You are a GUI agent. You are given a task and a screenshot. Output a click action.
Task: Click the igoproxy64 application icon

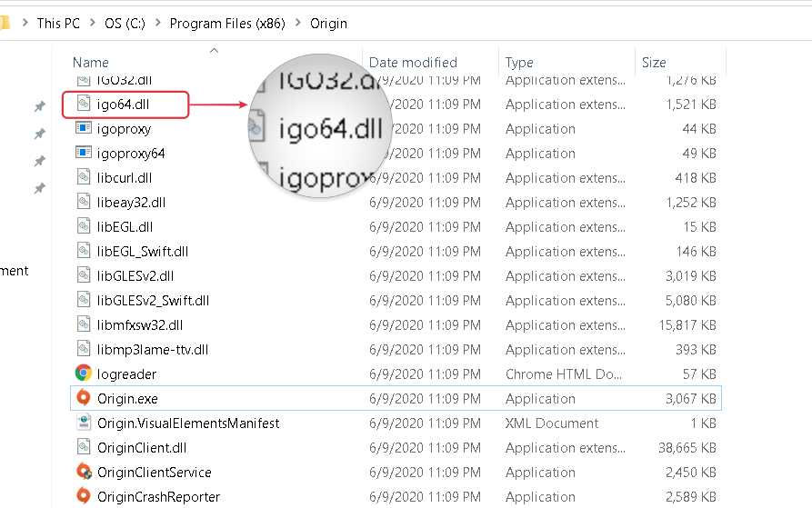tap(84, 152)
